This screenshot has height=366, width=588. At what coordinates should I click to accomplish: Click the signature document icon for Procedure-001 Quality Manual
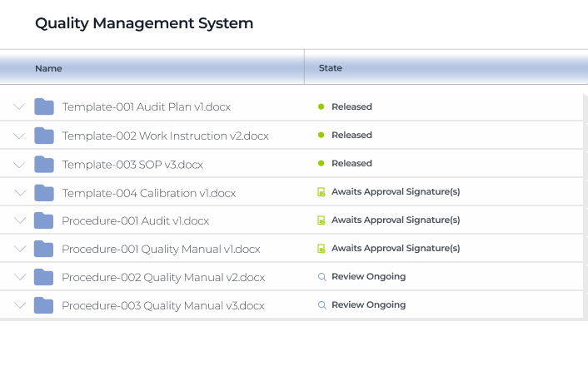[321, 249]
